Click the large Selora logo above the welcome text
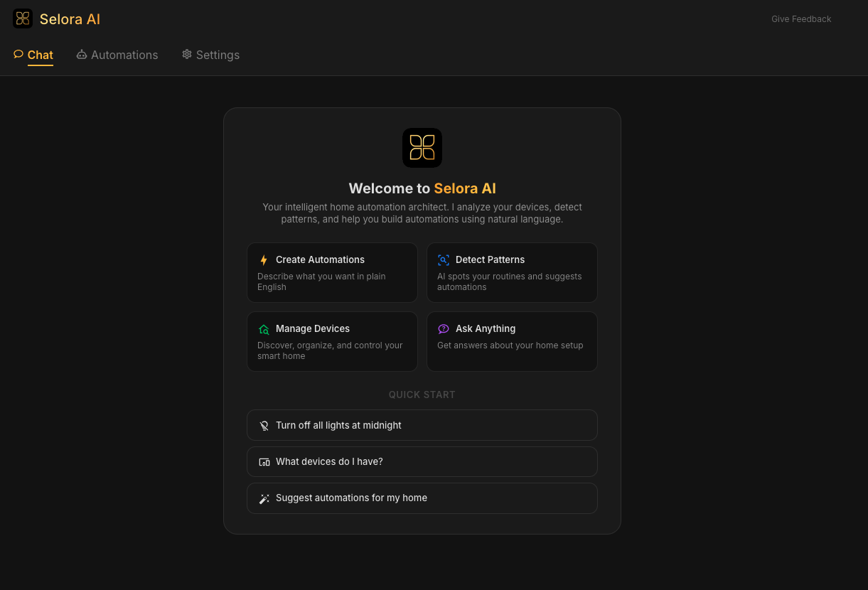The width and height of the screenshot is (868, 590). pos(422,147)
